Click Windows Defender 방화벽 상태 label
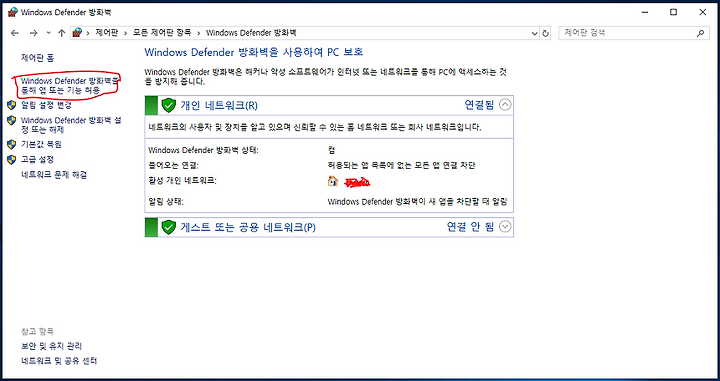Screen dimensions: 720x381 (203, 150)
